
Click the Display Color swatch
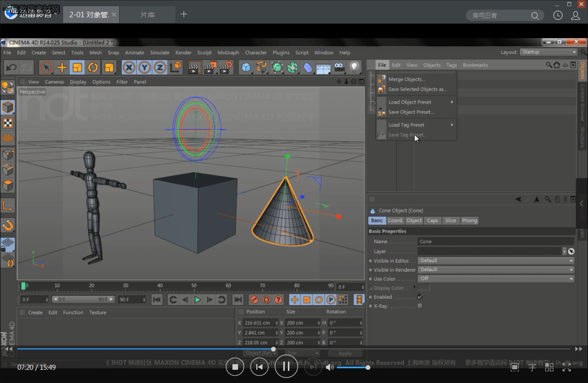(424, 288)
